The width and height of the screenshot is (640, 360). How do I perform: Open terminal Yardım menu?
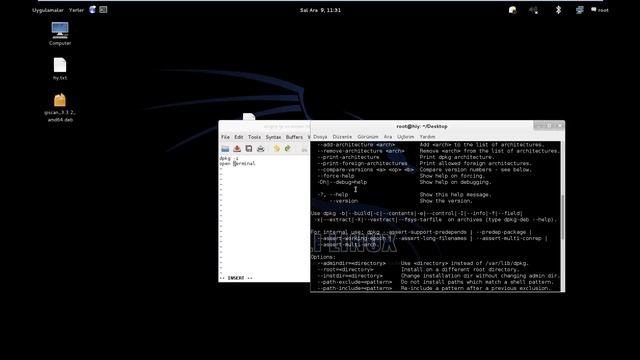[x=427, y=137]
